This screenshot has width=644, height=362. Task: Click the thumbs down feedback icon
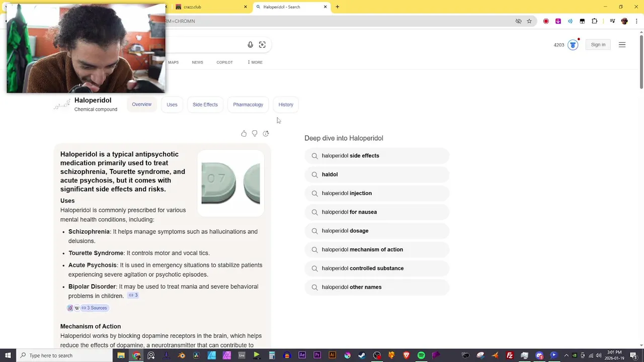255,134
